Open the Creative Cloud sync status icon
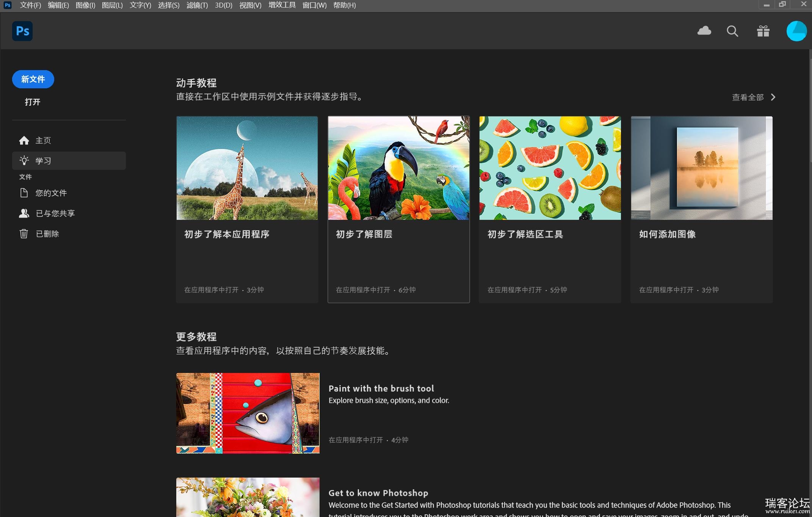The height and width of the screenshot is (517, 812). pos(704,31)
